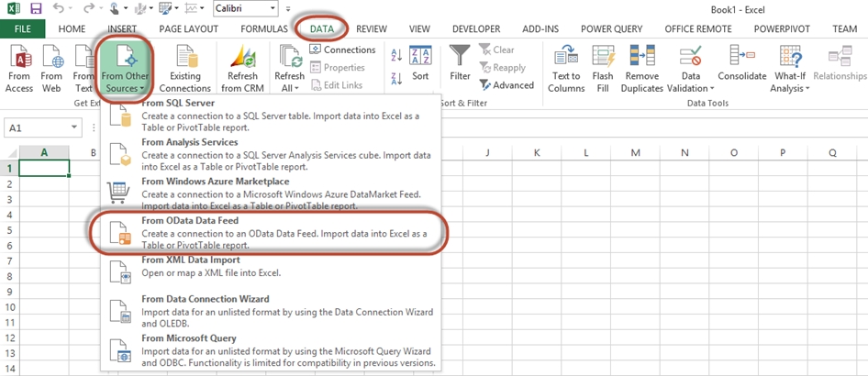The image size is (868, 376).
Task: Click the Flash Fill icon
Action: point(602,68)
